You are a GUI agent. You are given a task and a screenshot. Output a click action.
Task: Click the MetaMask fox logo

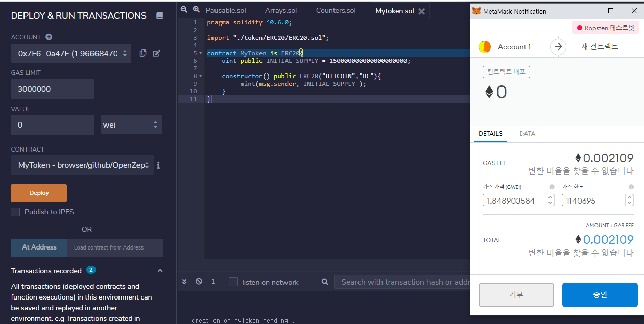click(x=476, y=11)
